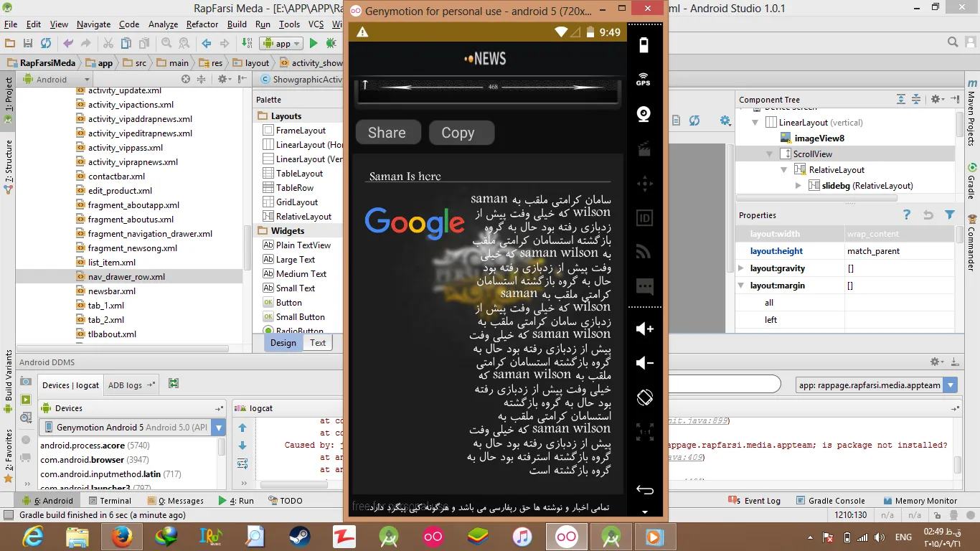Click the Properties filter funnel icon
Screen dimensions: 980x551
(x=950, y=215)
